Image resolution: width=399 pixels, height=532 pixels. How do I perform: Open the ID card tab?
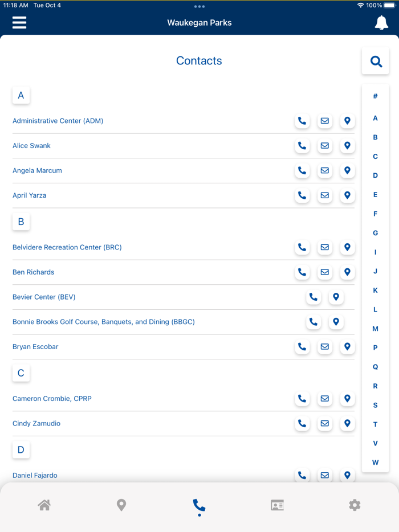click(x=277, y=505)
